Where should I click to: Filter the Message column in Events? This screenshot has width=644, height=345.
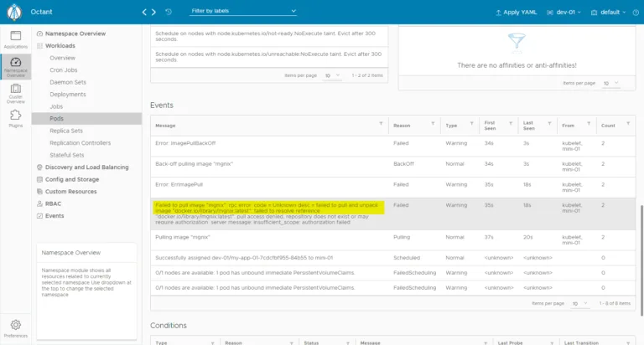click(x=381, y=123)
